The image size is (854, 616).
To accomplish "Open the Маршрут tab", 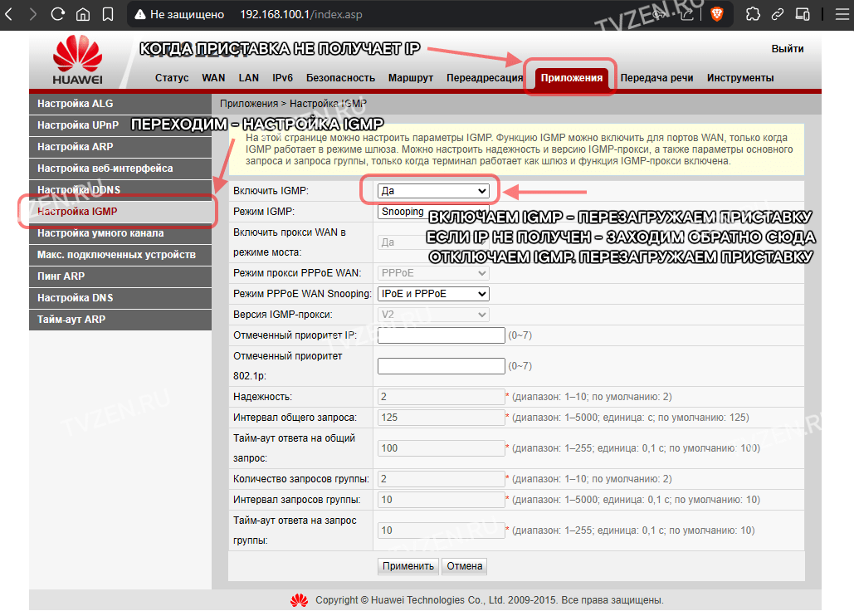I will pos(411,78).
